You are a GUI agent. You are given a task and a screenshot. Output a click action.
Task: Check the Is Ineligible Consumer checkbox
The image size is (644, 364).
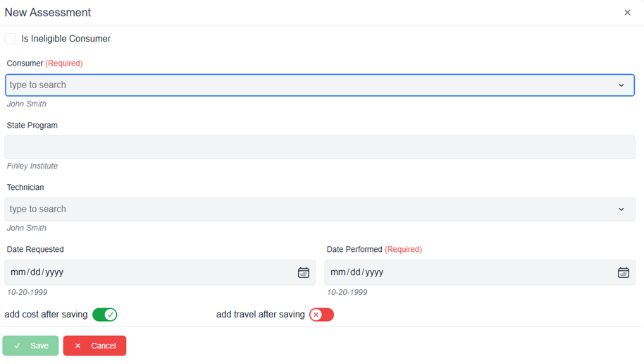tap(11, 39)
